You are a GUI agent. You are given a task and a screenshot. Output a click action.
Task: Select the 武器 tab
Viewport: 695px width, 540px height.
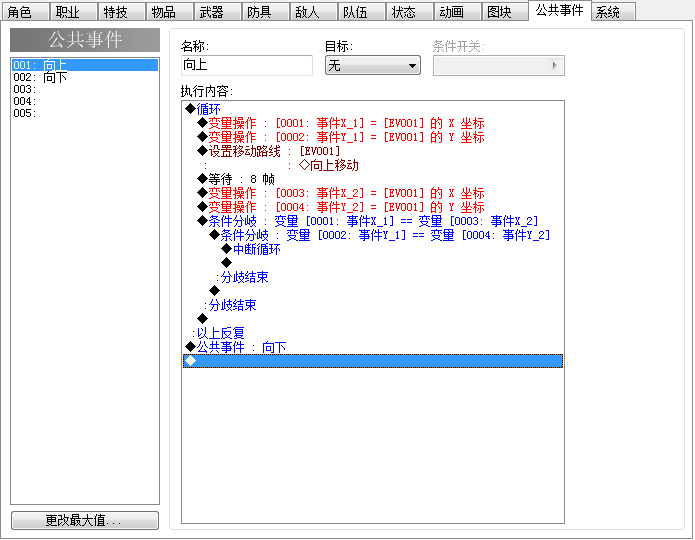point(217,12)
